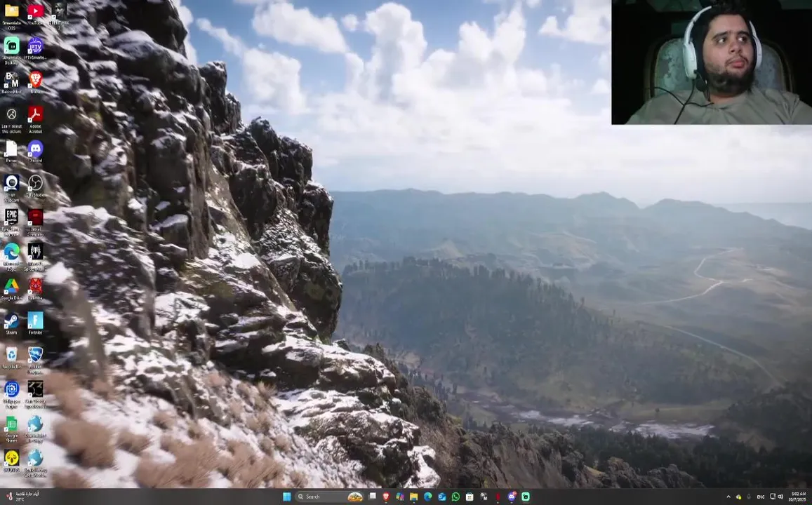812x505 pixels.
Task: Launch the Steam desktop shortcut
Action: [11, 323]
